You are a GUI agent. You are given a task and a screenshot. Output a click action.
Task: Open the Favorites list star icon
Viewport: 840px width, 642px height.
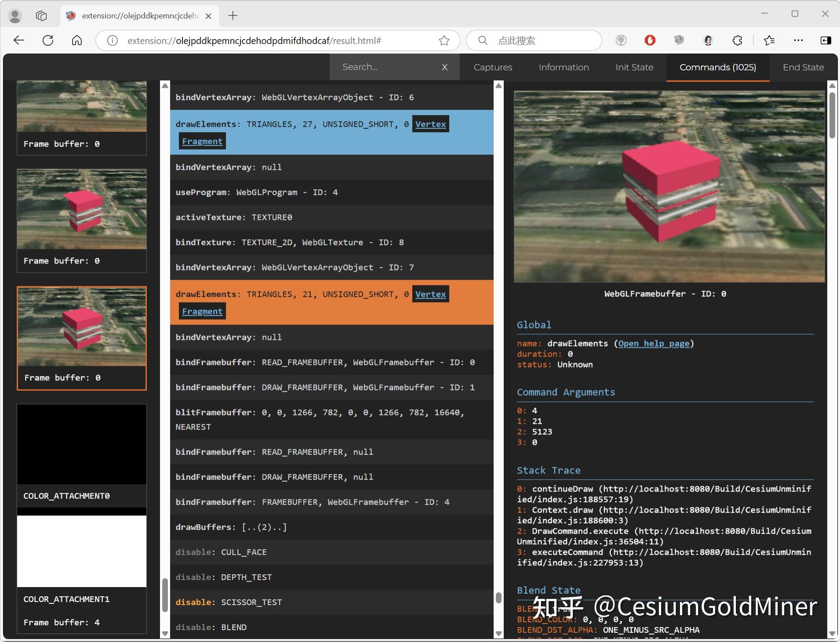point(769,40)
